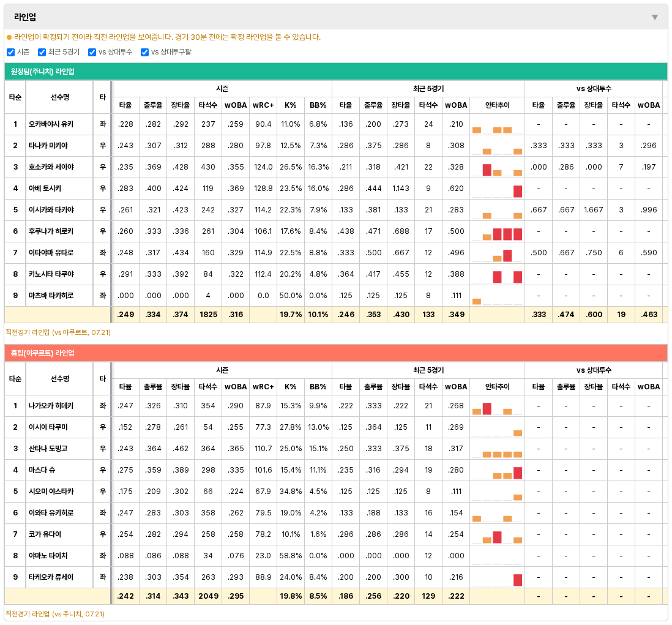Click 산타나 도밍고's hit trend chart

(497, 449)
